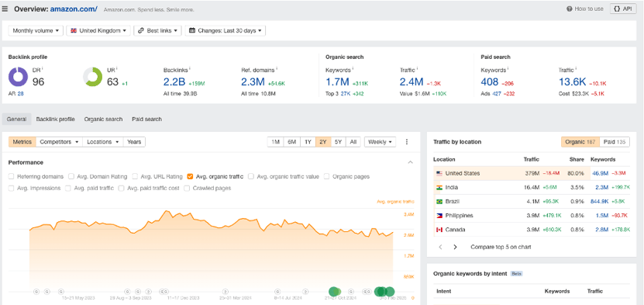Uncheck Avg. organic traffic checkbox

(190, 177)
